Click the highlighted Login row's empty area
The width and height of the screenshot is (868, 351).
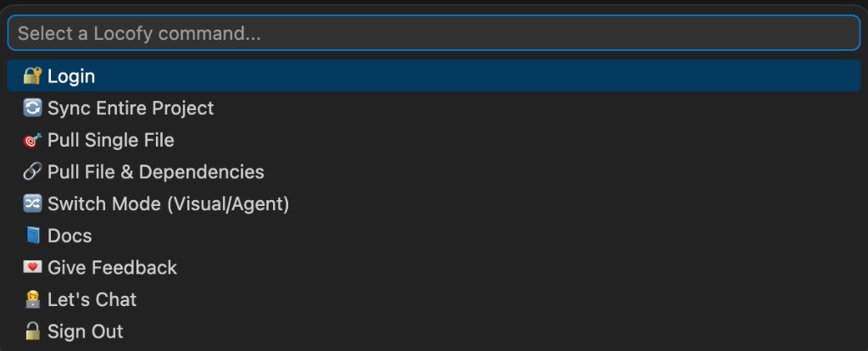click(509, 76)
